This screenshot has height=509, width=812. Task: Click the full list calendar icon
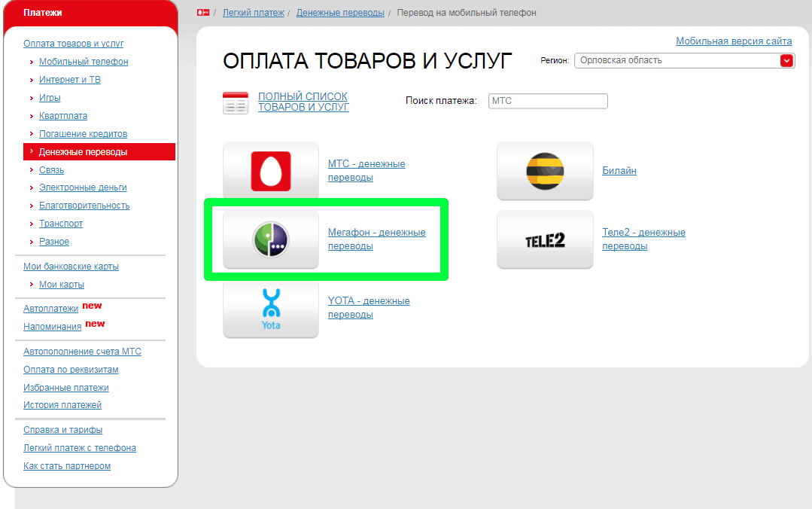[x=236, y=102]
